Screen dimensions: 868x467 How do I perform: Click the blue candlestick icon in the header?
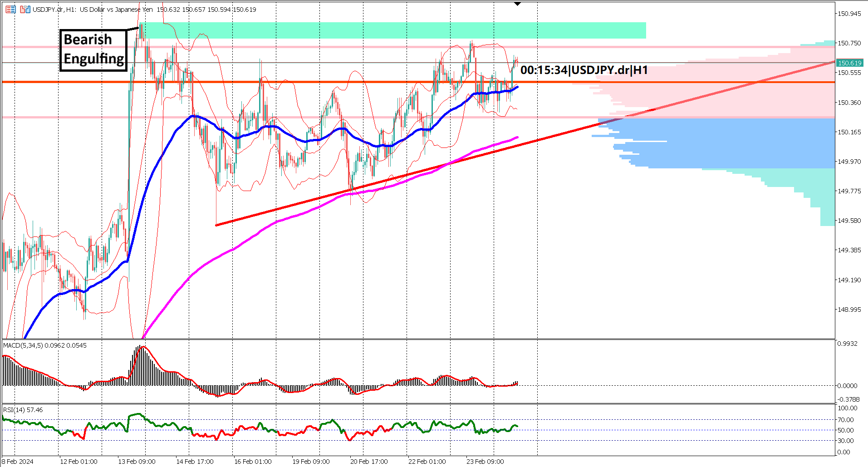(x=28, y=9)
